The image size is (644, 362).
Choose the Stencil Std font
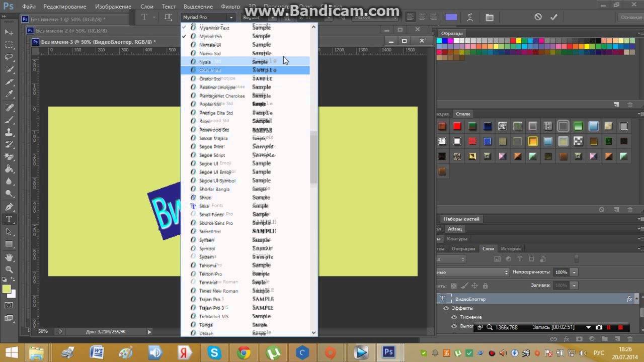pos(245,231)
